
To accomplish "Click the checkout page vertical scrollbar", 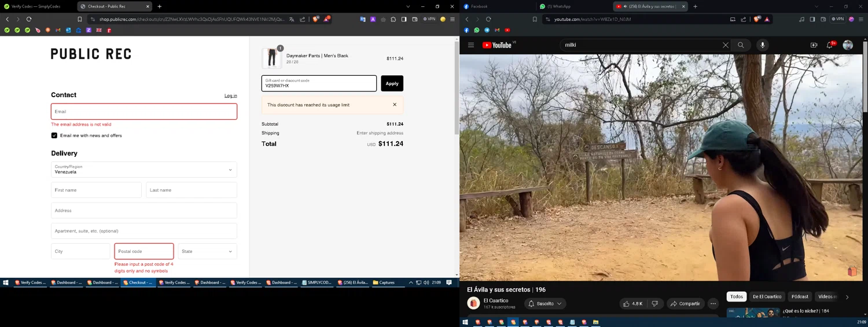I will point(457,87).
